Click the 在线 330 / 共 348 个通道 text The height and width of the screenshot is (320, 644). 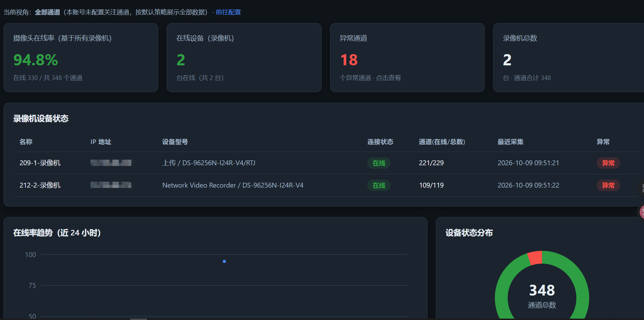click(48, 78)
